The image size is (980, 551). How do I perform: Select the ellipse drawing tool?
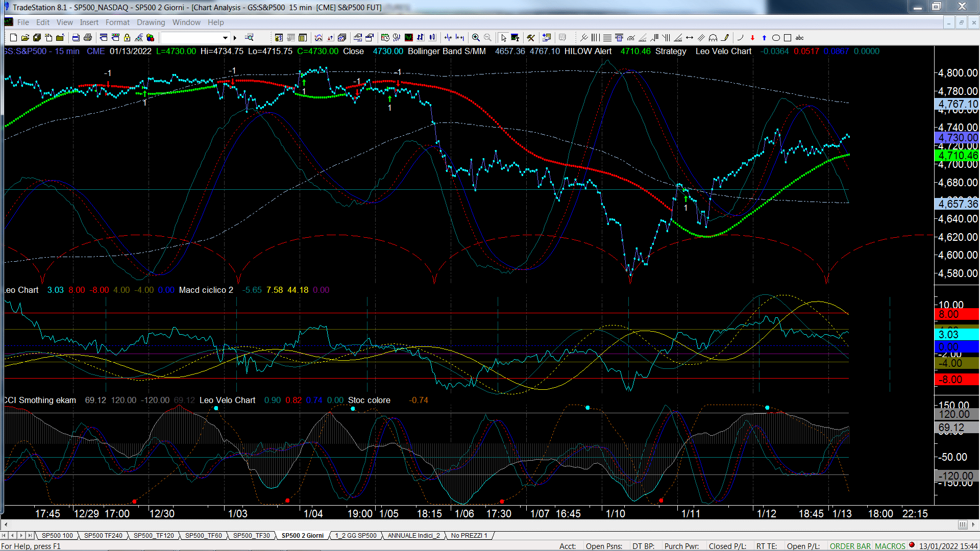coord(776,38)
